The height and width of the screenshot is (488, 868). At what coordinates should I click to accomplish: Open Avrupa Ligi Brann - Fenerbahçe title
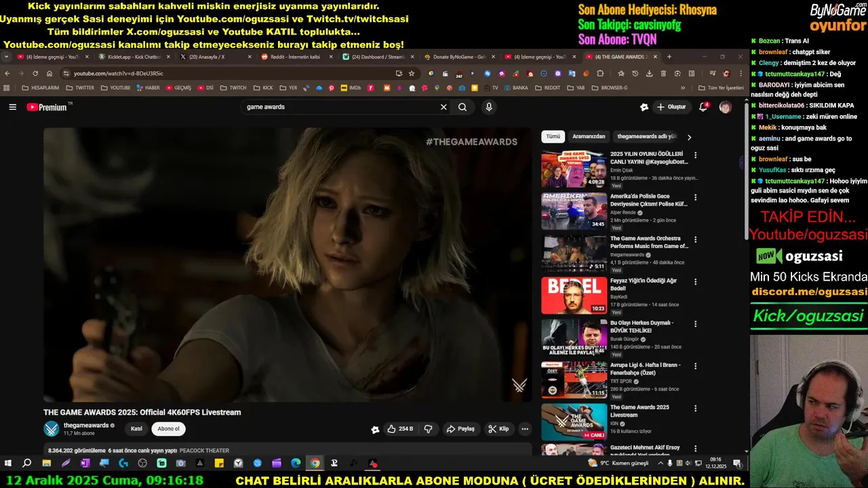[x=645, y=369]
